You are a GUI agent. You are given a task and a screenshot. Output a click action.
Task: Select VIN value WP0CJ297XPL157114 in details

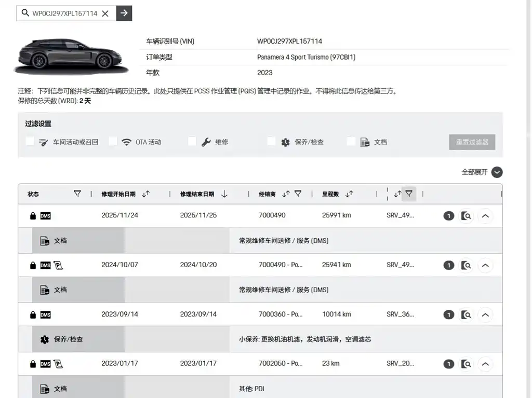[x=289, y=42]
